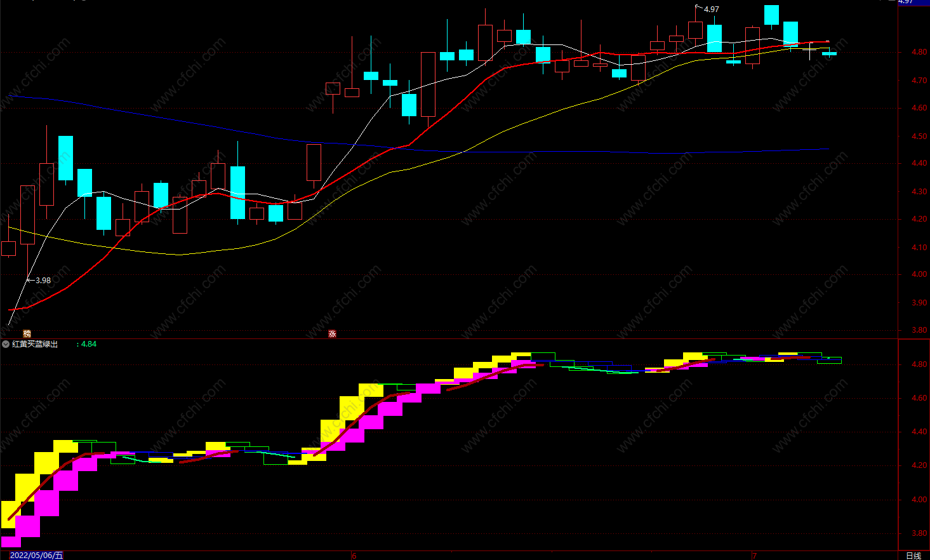This screenshot has height=560, width=930.
Task: Click the 4.60 label on indicator axis
Action: (919, 398)
